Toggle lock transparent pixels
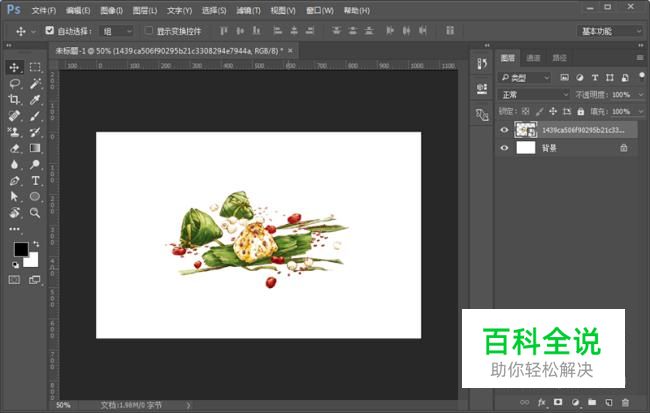 (525, 111)
